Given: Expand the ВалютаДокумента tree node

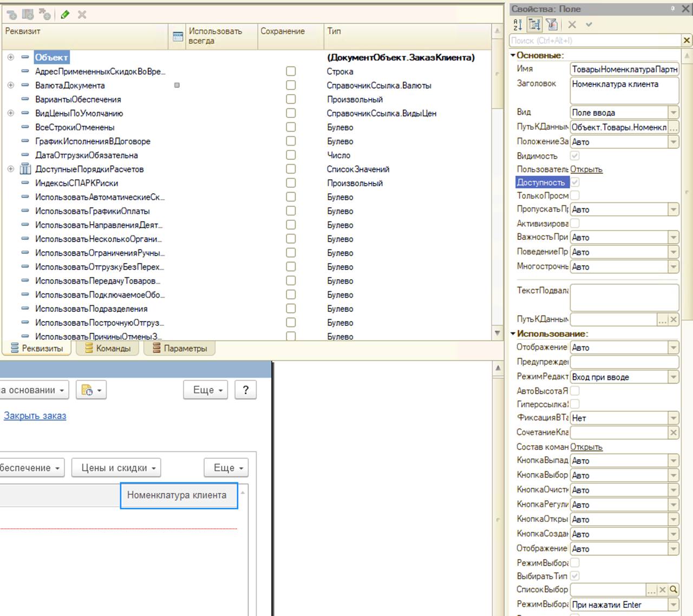Looking at the screenshot, I should (10, 86).
